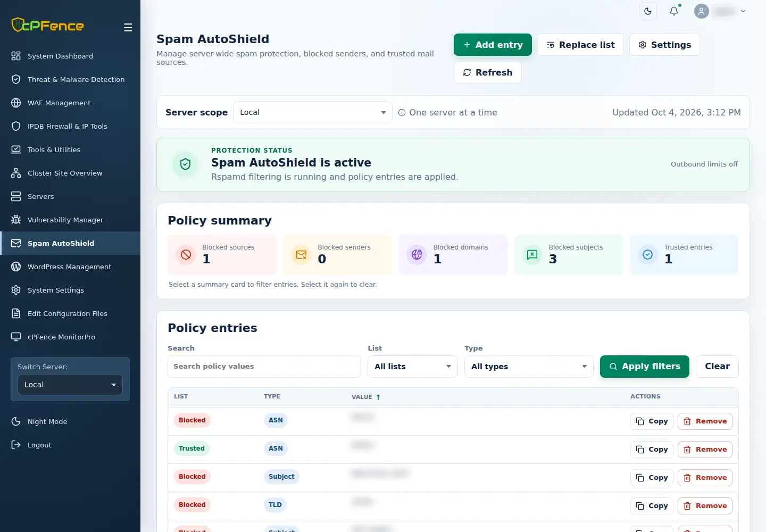The image size is (766, 532).
Task: Focus the Search policy values field
Action: click(x=264, y=367)
